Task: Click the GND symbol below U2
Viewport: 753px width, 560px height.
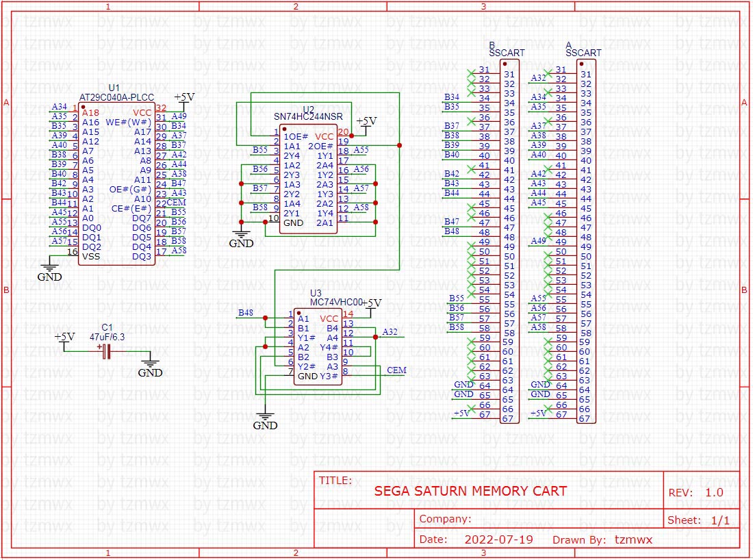Action: click(241, 238)
